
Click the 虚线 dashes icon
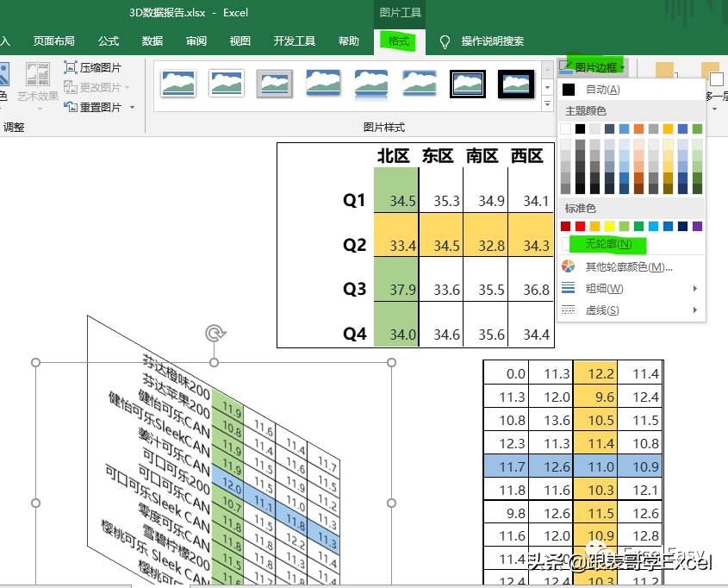click(x=569, y=310)
